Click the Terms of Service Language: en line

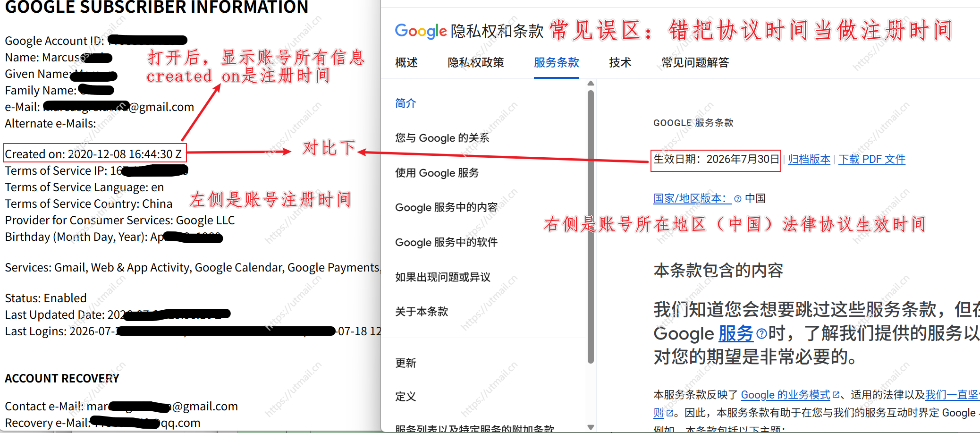click(x=84, y=187)
